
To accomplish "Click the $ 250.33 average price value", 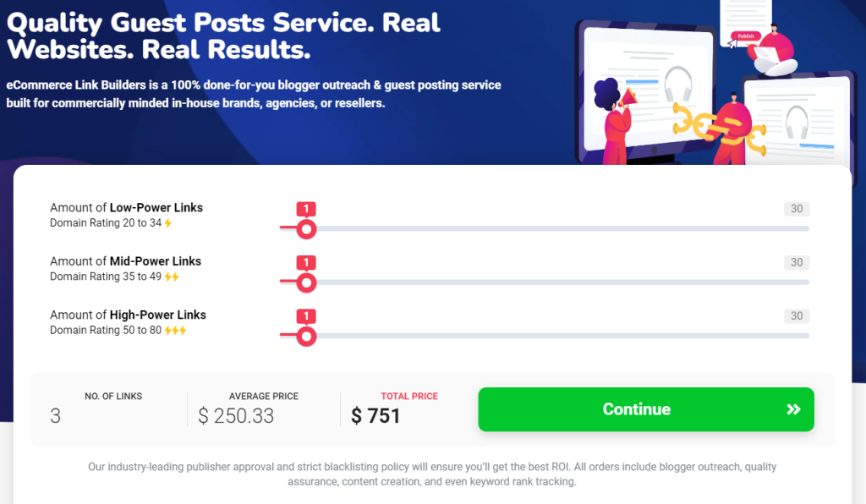I will click(236, 416).
